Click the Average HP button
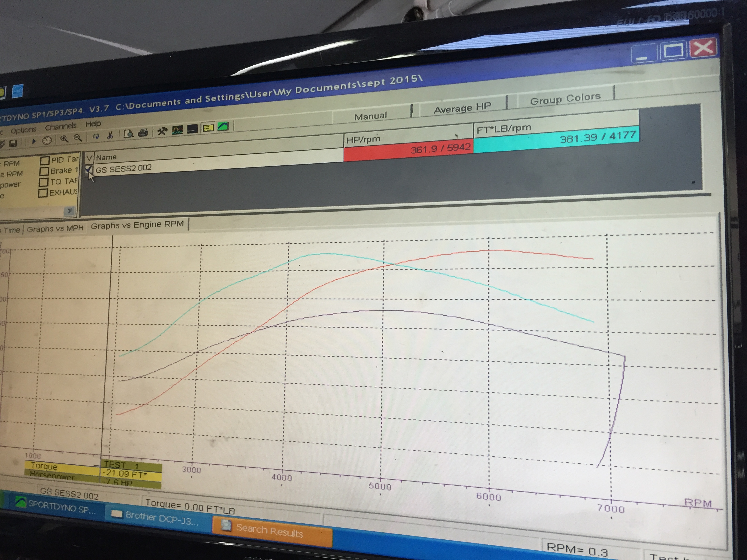 click(x=462, y=108)
